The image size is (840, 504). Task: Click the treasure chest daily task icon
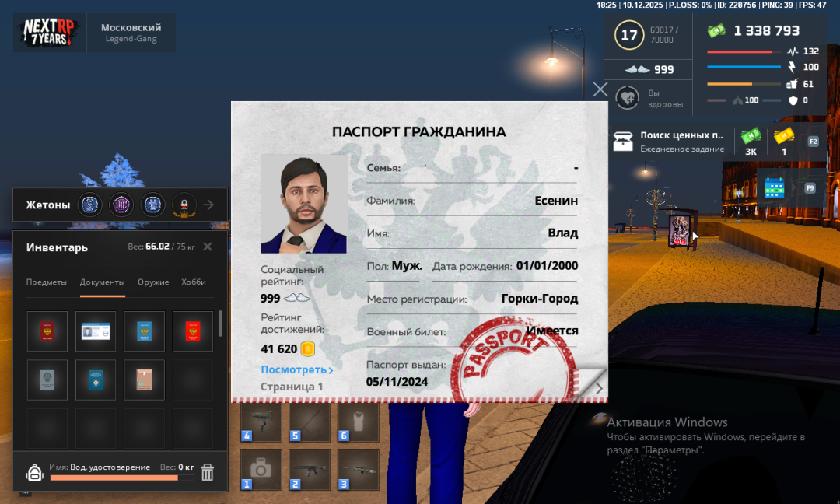point(623,141)
